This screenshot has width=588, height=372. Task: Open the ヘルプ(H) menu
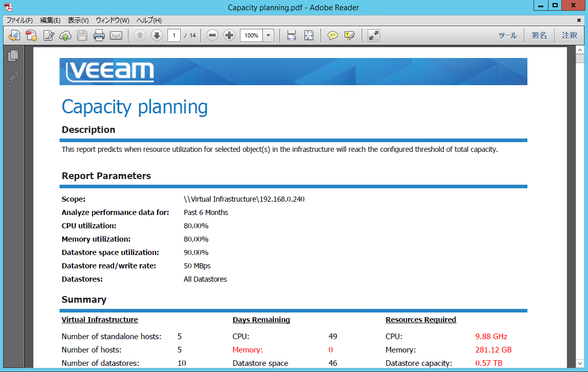click(149, 20)
